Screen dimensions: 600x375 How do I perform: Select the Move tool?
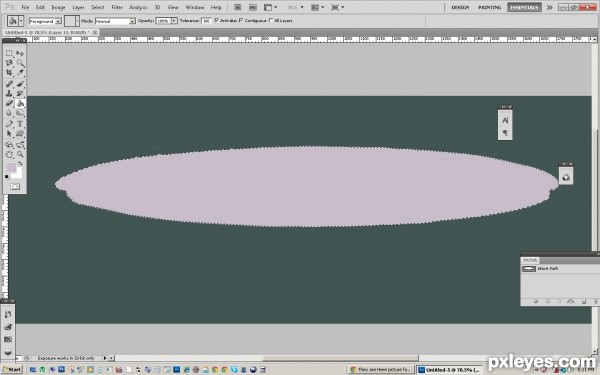pos(20,53)
